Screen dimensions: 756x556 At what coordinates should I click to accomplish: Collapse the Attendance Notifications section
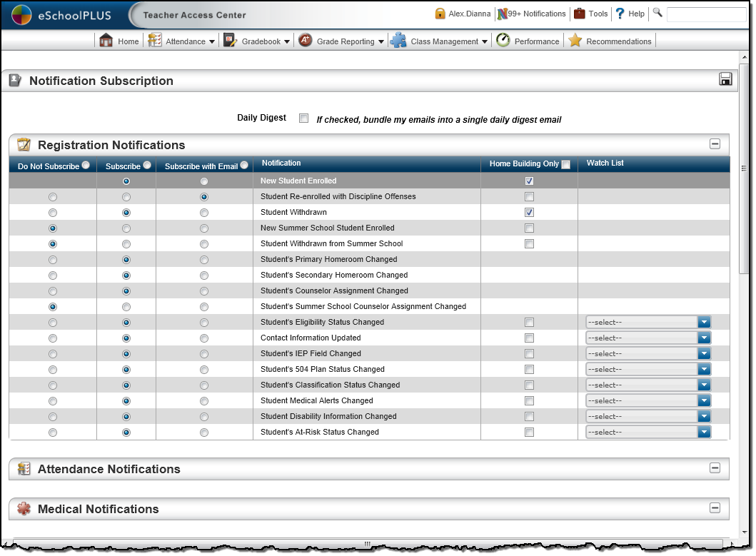(x=715, y=468)
